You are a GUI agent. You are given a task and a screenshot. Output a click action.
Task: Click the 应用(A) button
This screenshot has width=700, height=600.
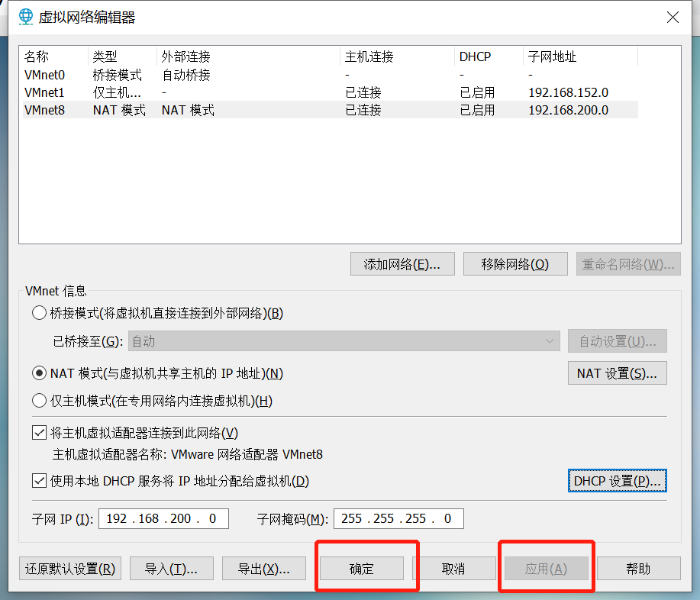click(x=546, y=568)
